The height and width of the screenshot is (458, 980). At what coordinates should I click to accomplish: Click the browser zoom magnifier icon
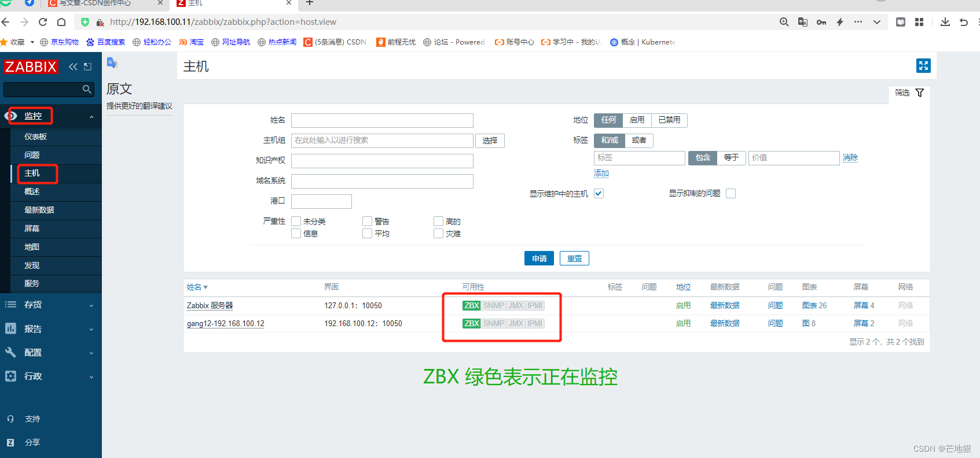(784, 22)
